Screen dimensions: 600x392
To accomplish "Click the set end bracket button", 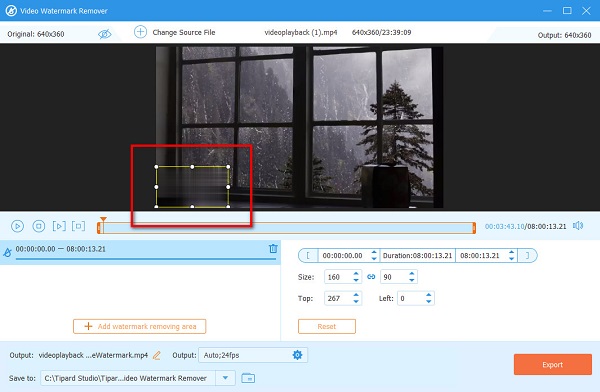I will click(x=527, y=255).
